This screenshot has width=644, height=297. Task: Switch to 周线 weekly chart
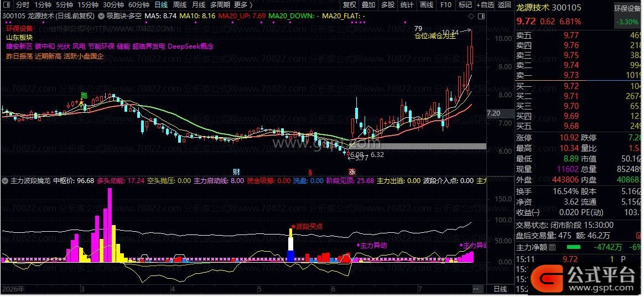coord(179,5)
